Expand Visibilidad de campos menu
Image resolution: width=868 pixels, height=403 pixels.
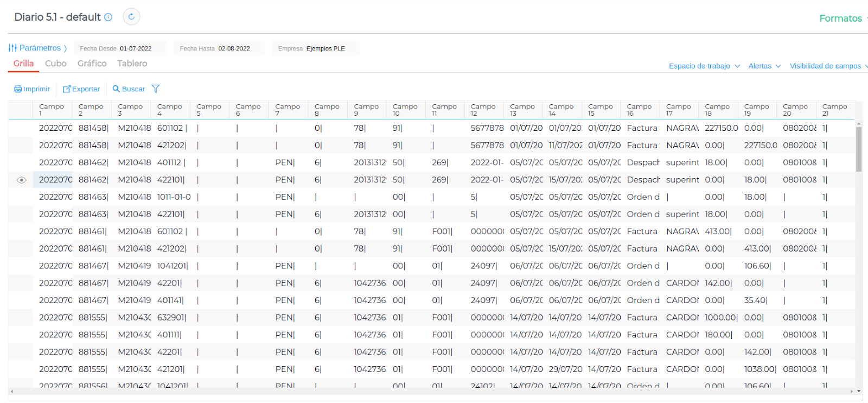coord(828,66)
